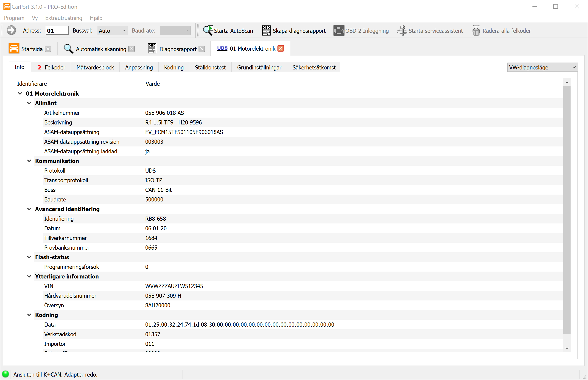Start AutoScan from the toolbar
This screenshot has height=380, width=588.
coord(227,31)
